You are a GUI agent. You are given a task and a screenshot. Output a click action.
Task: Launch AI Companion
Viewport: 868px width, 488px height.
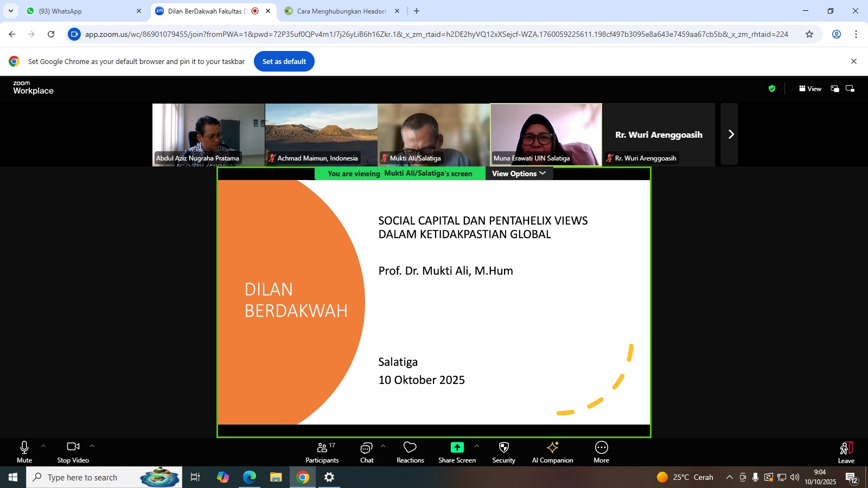(552, 452)
